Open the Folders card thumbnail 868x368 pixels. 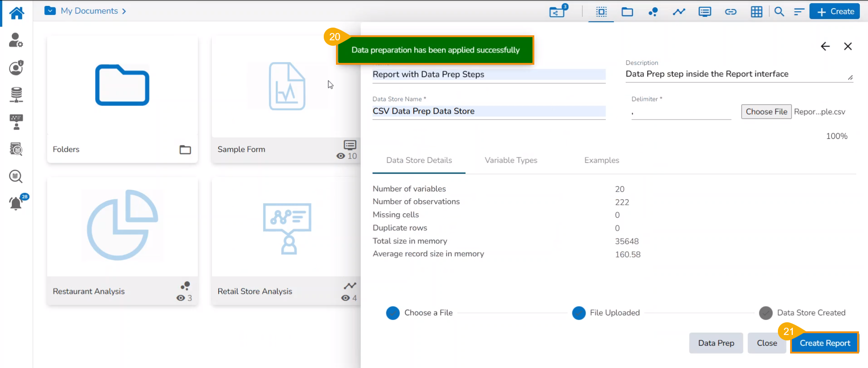(x=122, y=86)
